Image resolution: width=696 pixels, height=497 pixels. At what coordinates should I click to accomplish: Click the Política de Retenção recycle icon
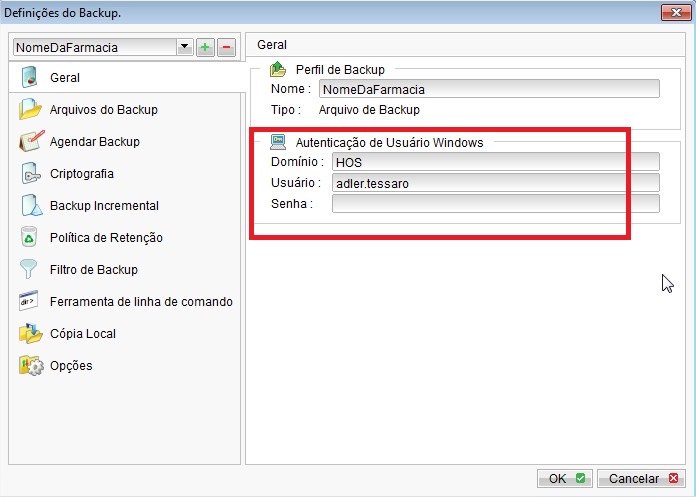[30, 238]
